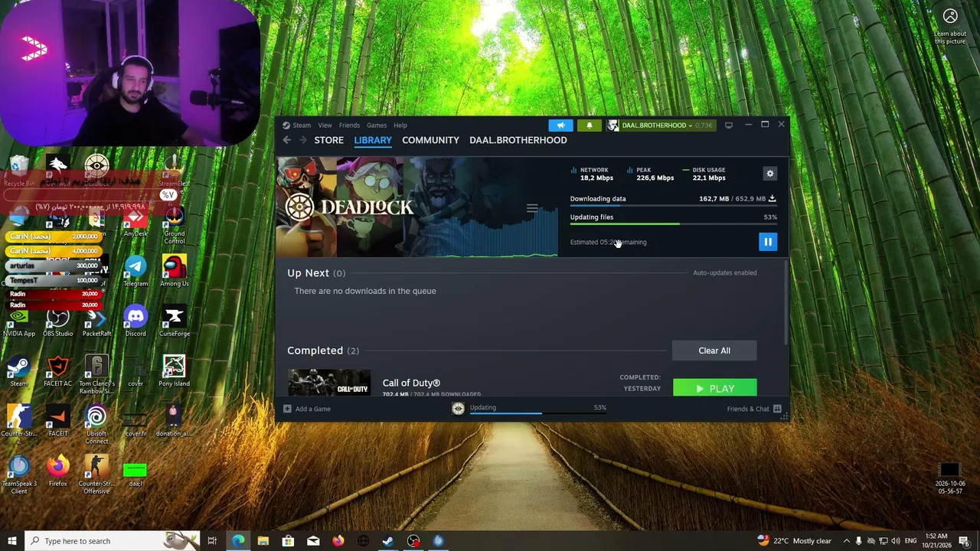980x551 pixels.
Task: Open Telegram desktop shortcut
Action: point(136,272)
